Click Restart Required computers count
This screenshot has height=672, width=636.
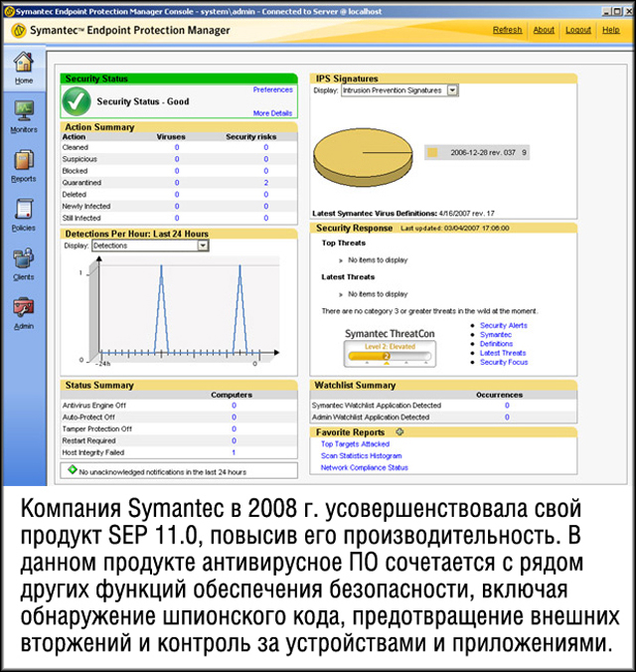point(234,440)
